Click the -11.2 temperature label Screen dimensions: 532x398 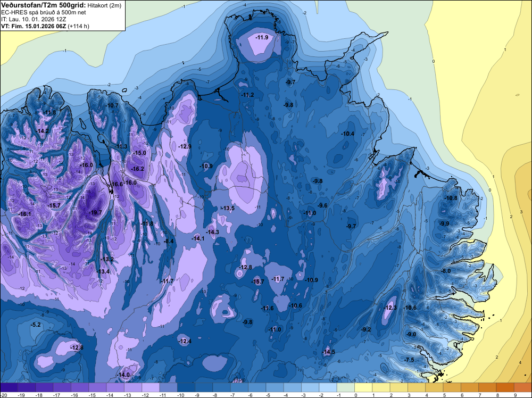click(x=247, y=95)
